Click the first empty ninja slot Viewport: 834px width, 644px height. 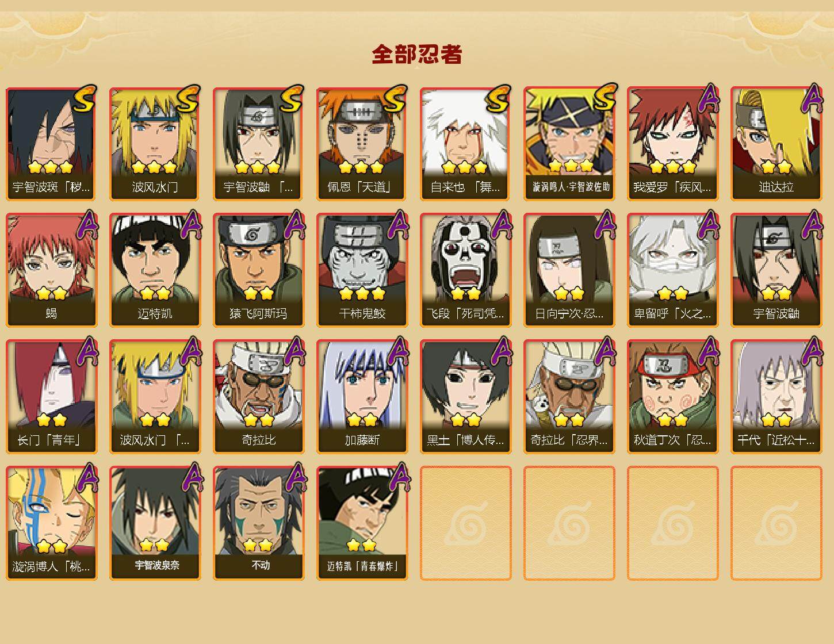click(465, 523)
